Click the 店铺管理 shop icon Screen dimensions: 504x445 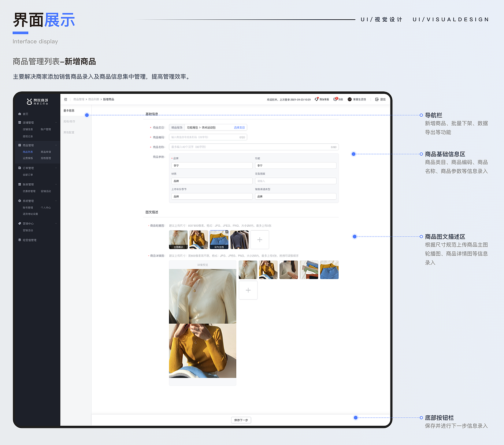pos(20,123)
